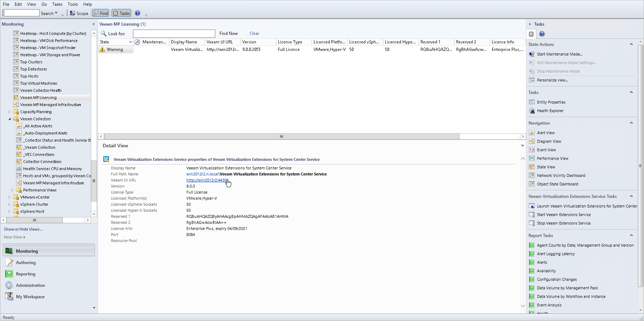Click the Alerts report task icon

[532, 262]
